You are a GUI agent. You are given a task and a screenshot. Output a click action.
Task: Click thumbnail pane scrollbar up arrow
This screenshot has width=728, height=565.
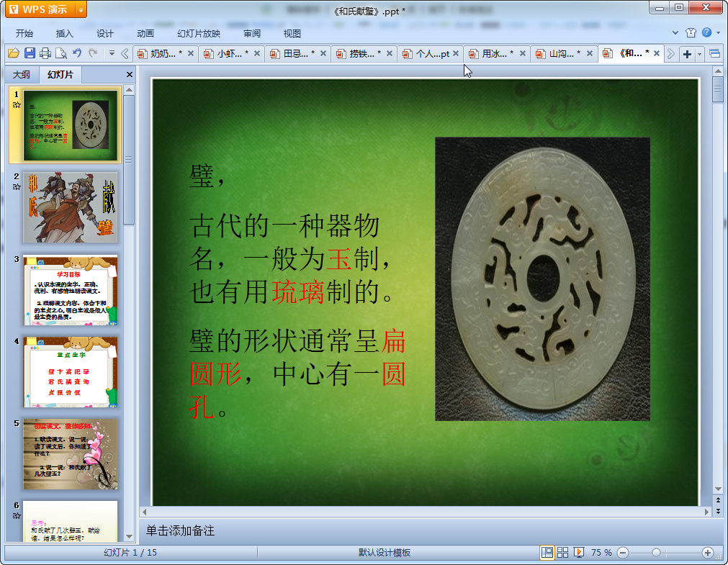130,89
